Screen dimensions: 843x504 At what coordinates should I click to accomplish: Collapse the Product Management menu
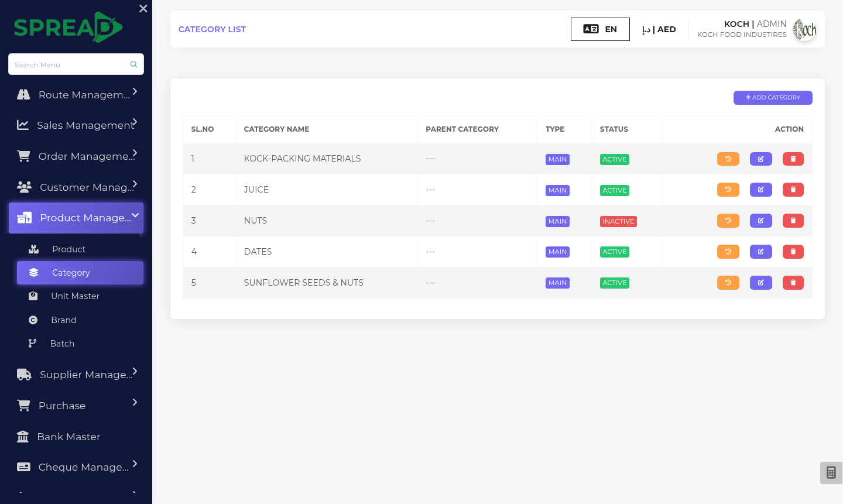[x=76, y=218]
